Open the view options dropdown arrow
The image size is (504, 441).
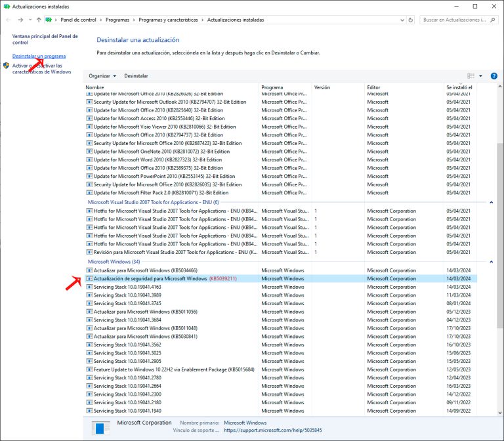(x=480, y=76)
